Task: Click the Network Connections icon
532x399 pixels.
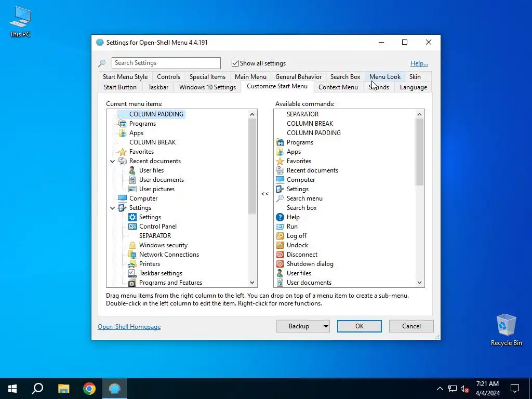Action: coord(132,255)
